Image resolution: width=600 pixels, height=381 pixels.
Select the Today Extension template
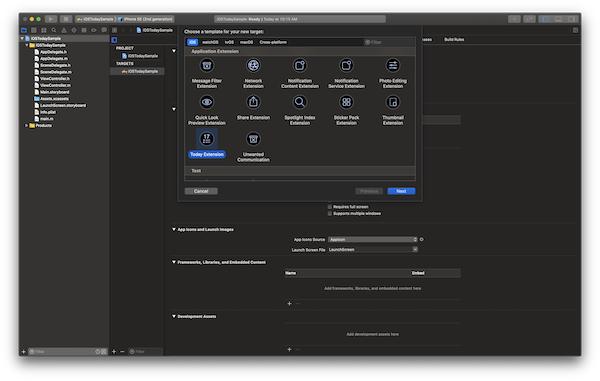point(207,143)
